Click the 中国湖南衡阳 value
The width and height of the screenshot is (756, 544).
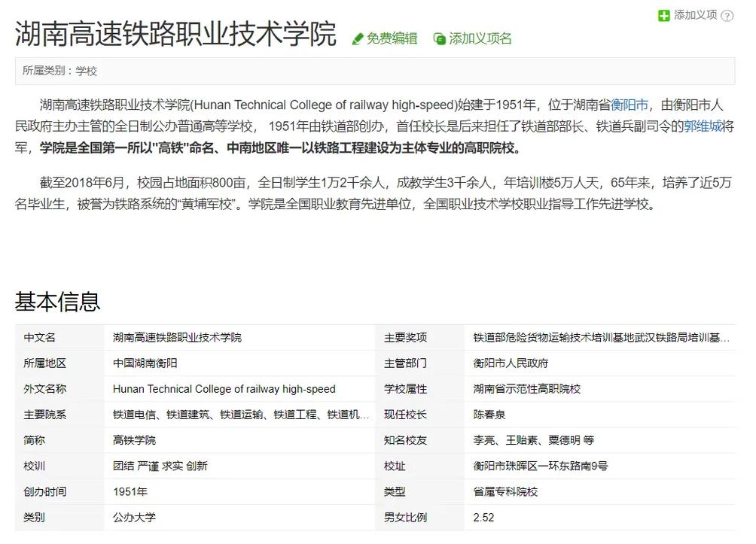145,363
